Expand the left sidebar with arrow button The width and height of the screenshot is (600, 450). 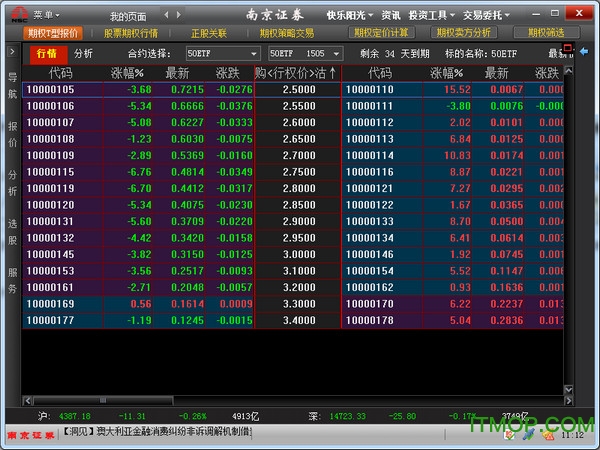(12, 51)
